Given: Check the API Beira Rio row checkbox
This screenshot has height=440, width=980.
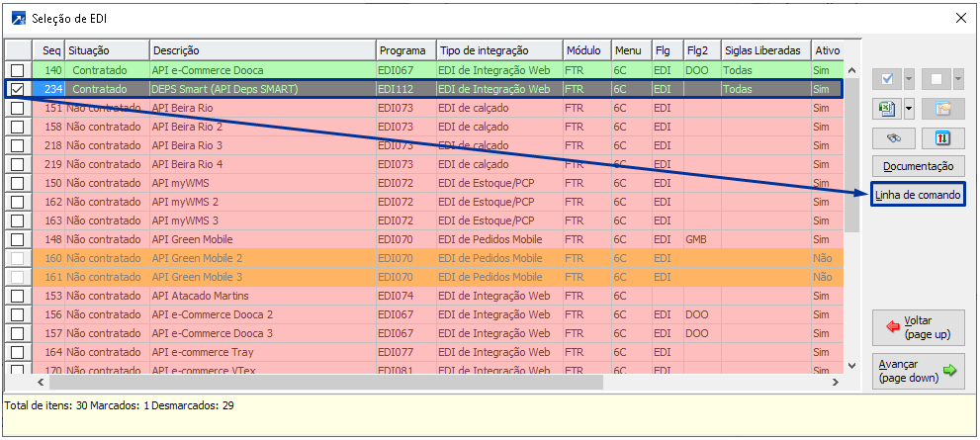Looking at the screenshot, I should point(18,108).
